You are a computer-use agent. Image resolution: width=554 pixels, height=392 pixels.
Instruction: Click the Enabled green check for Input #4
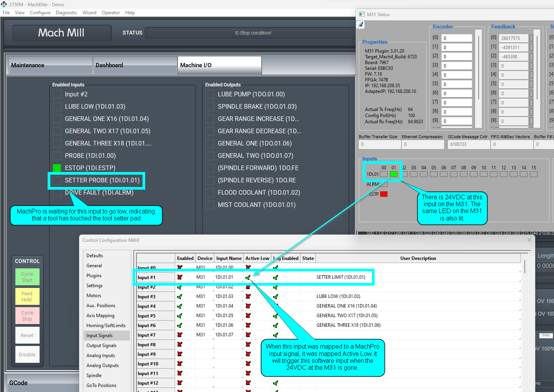180,306
